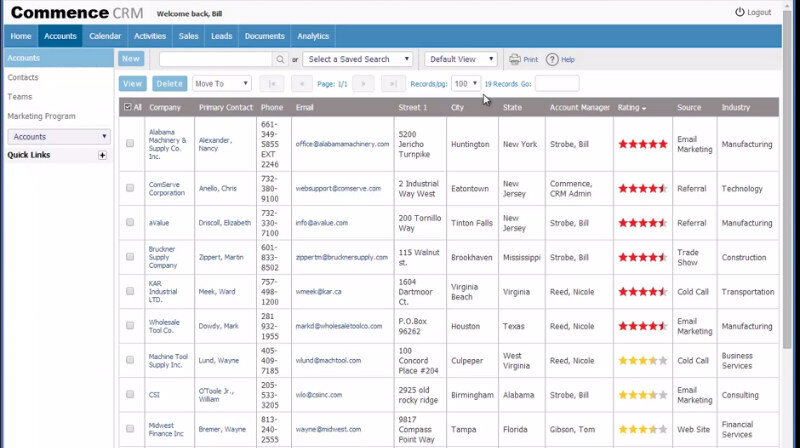Expand the Default View dropdown
The height and width of the screenshot is (448, 800).
click(461, 60)
